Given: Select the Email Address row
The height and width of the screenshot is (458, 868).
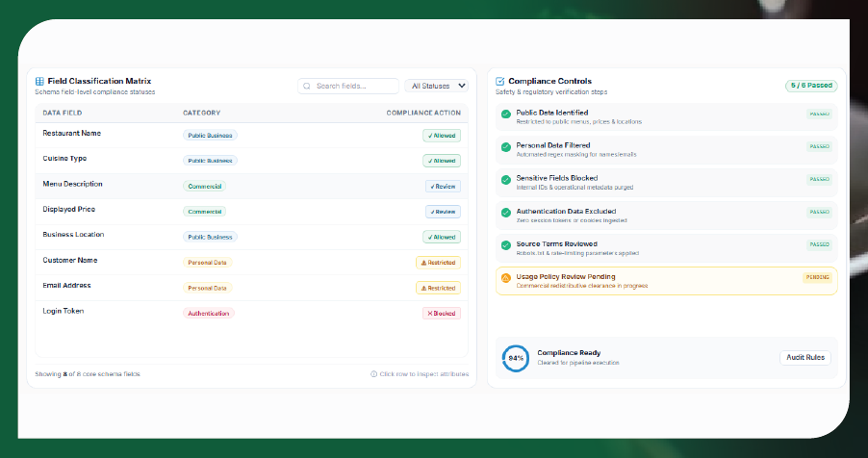Looking at the screenshot, I should point(252,288).
